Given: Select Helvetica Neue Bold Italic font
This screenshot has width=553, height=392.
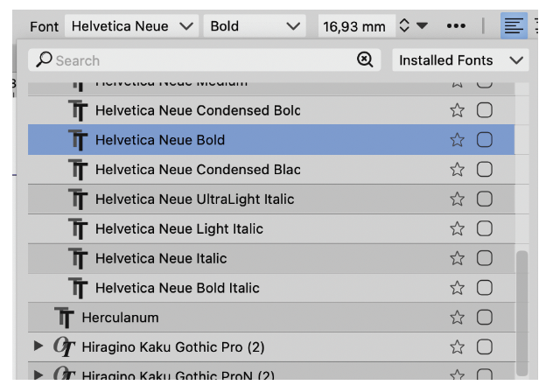Looking at the screenshot, I should [x=271, y=288].
